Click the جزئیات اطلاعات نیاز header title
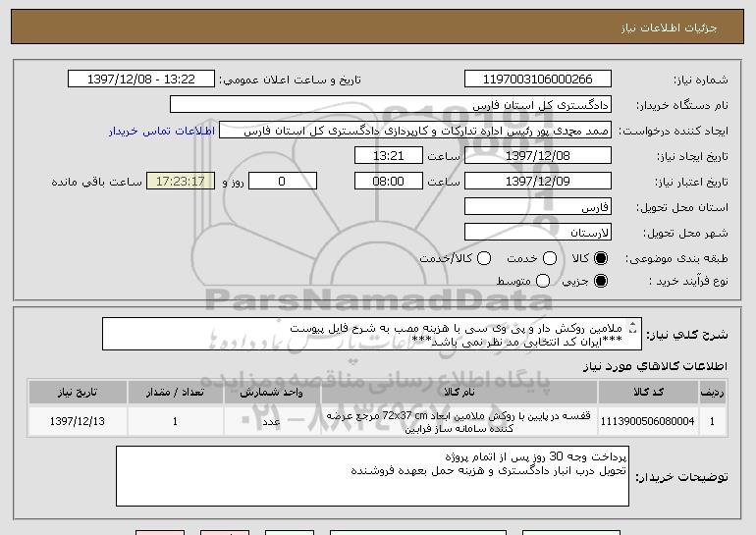 (x=669, y=27)
